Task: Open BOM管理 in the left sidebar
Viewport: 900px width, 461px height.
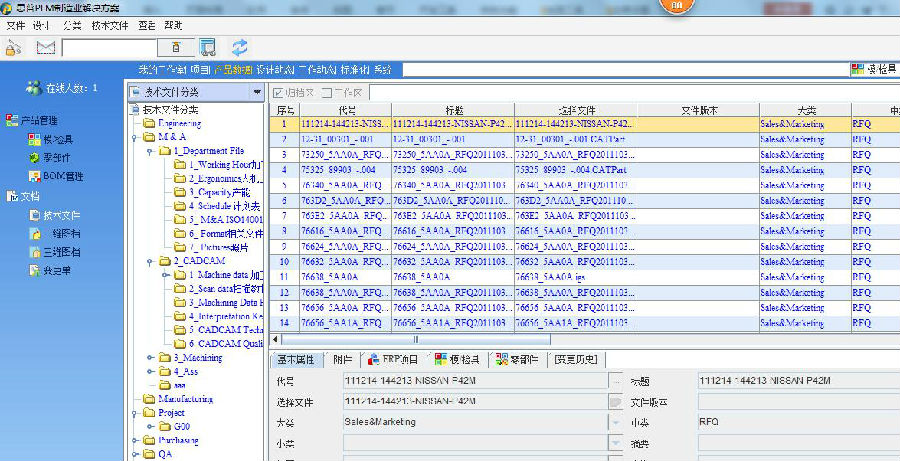Action: [62, 175]
